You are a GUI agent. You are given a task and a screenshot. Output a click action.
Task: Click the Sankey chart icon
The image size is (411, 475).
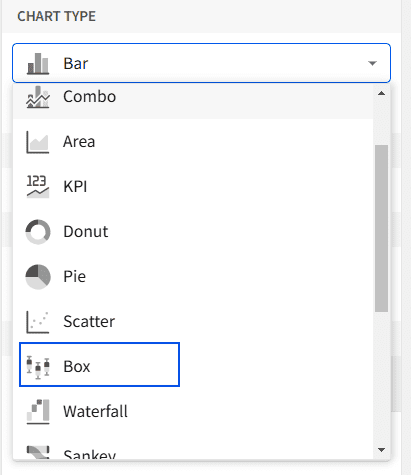click(x=38, y=452)
